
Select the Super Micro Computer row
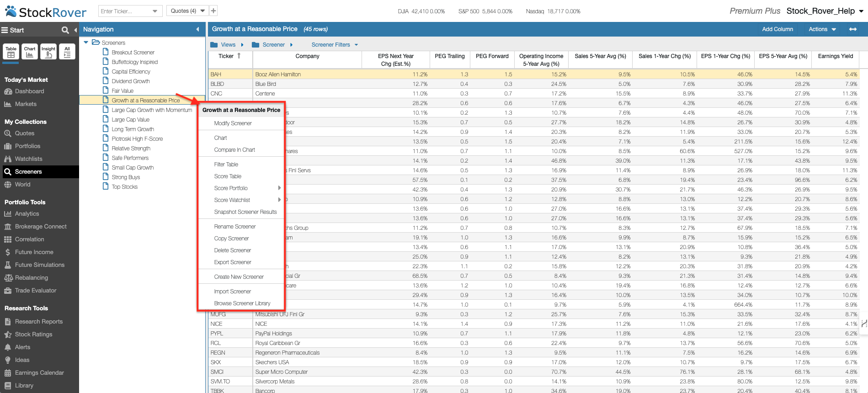(533, 372)
